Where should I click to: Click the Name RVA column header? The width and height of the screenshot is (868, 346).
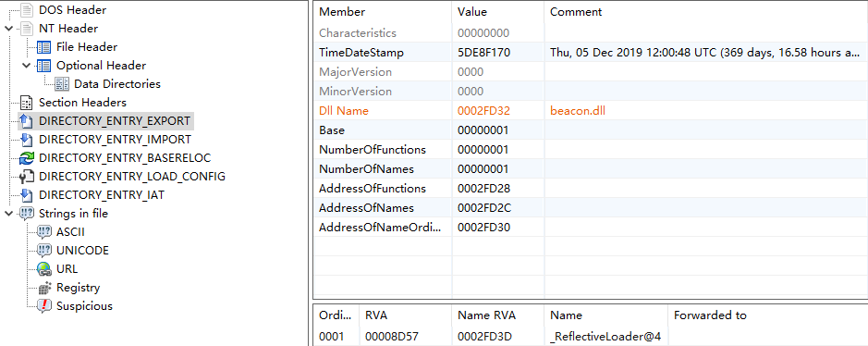[498, 315]
